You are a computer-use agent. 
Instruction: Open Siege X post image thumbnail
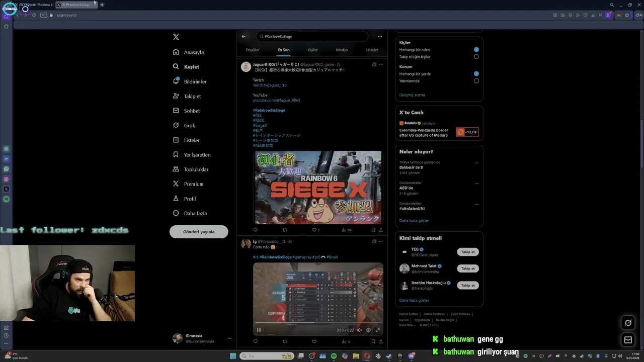(318, 188)
